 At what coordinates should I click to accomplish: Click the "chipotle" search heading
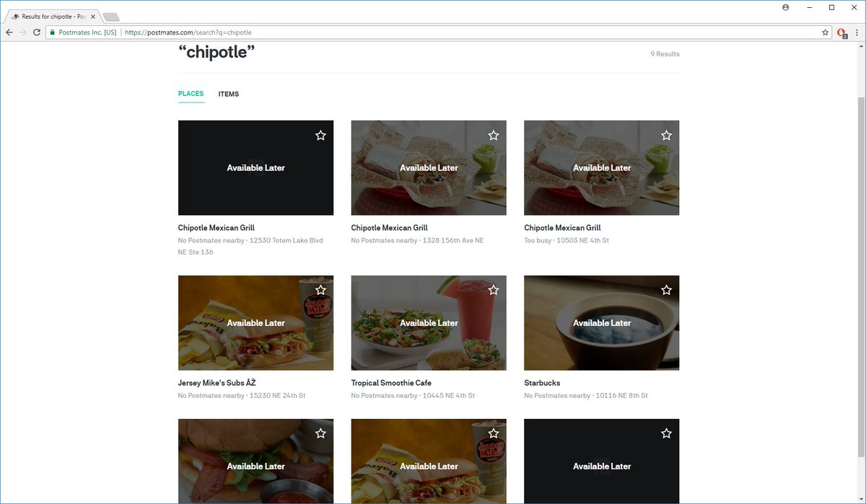pyautogui.click(x=216, y=52)
